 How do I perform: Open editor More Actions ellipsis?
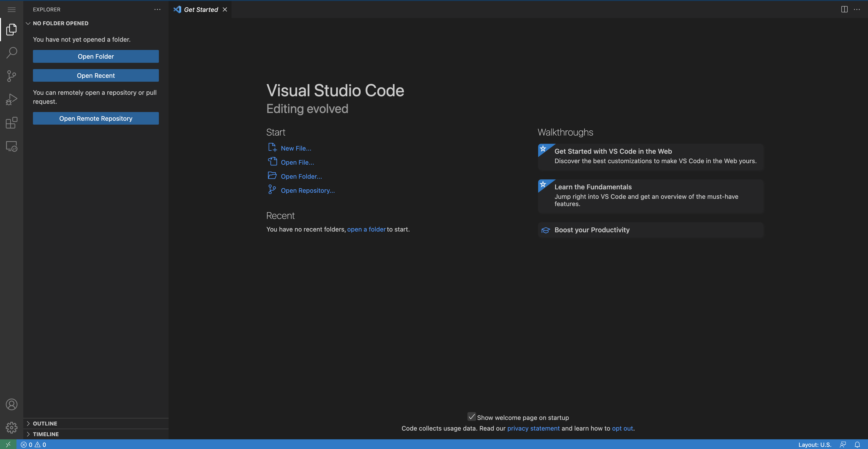[857, 9]
